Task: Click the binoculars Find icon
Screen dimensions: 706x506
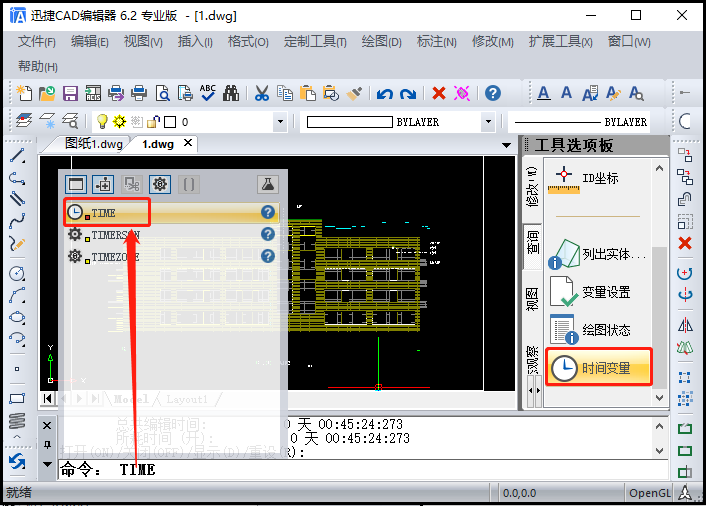Action: point(231,93)
